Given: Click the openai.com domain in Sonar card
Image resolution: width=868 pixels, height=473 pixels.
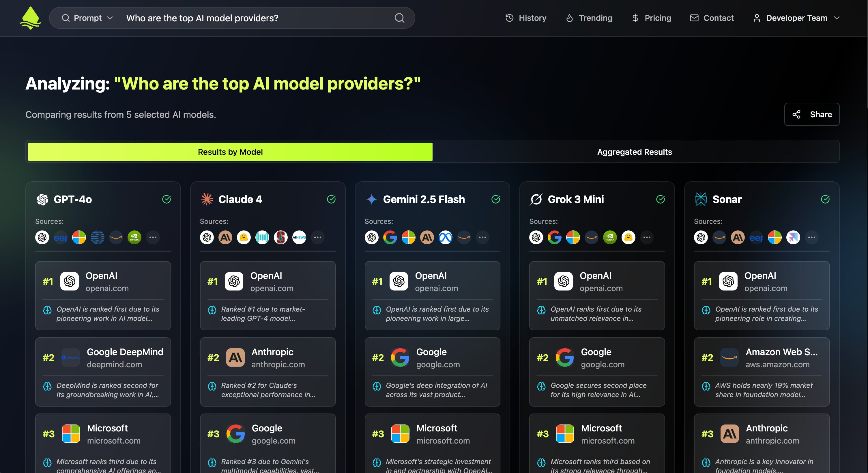Looking at the screenshot, I should click(766, 288).
